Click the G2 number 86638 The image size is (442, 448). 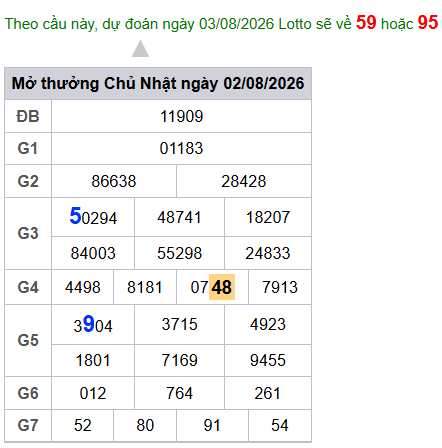point(114,181)
